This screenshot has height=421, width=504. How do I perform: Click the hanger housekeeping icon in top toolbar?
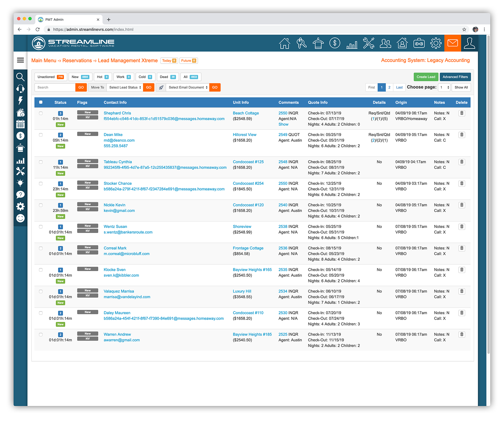tap(318, 43)
